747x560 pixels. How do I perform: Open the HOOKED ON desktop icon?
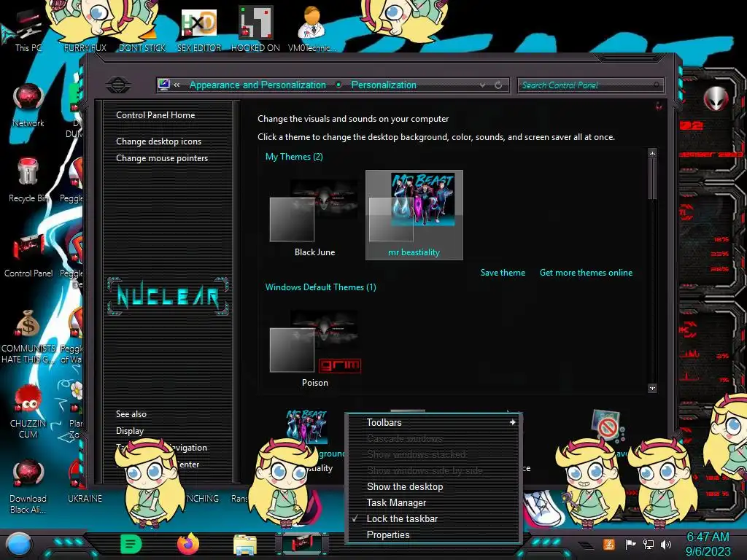255,29
